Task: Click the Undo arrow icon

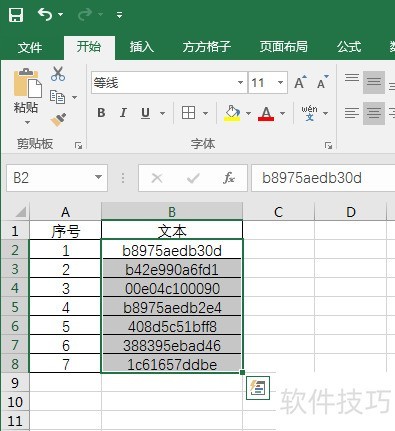Action: [45, 14]
